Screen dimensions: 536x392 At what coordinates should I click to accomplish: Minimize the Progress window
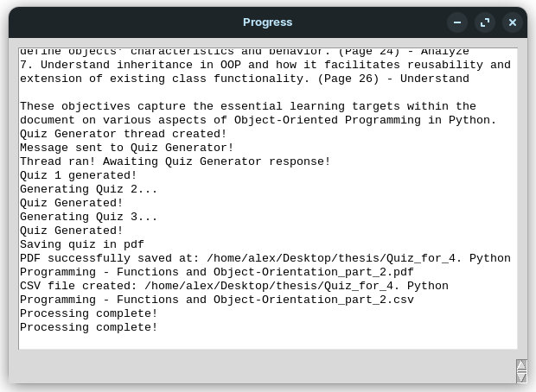[457, 22]
